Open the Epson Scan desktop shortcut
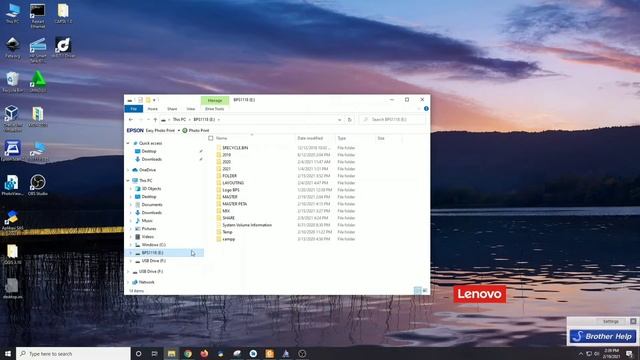This screenshot has height=360, width=640. [12, 150]
